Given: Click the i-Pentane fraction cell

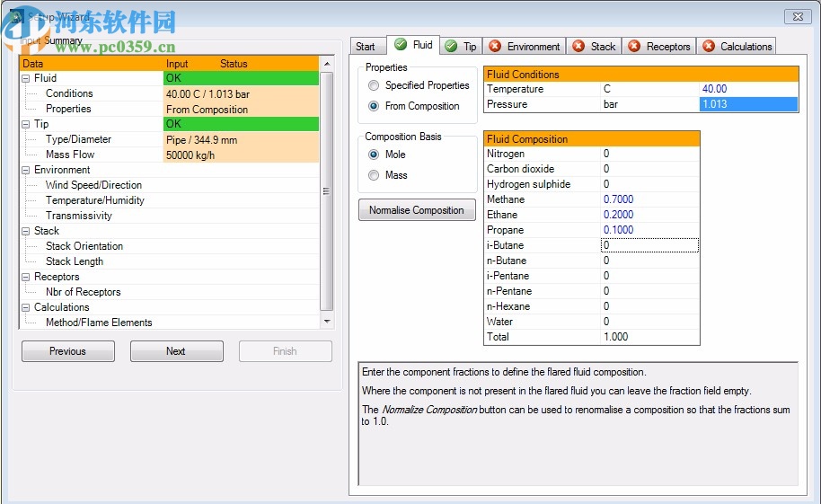Looking at the screenshot, I should coord(649,276).
